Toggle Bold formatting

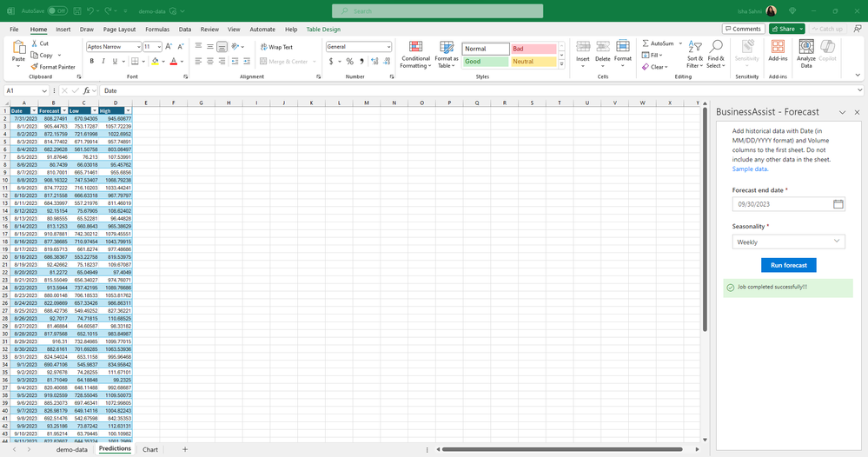pyautogui.click(x=91, y=62)
